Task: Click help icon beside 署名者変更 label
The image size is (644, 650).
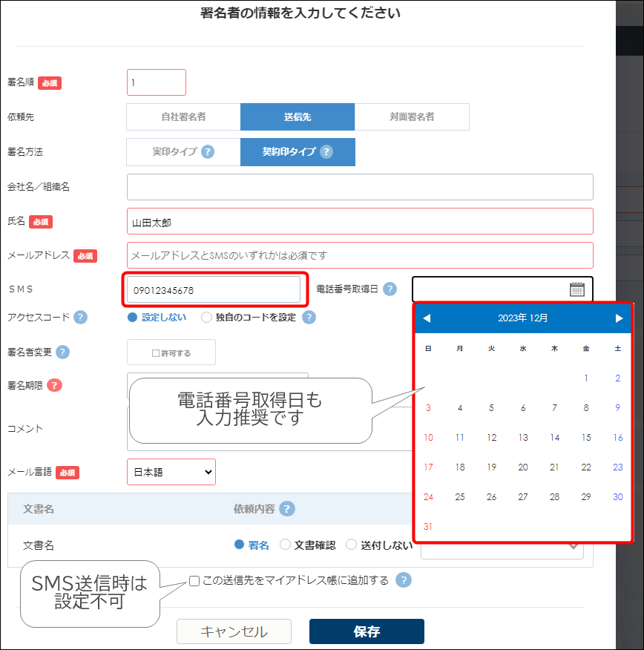Action: (63, 352)
